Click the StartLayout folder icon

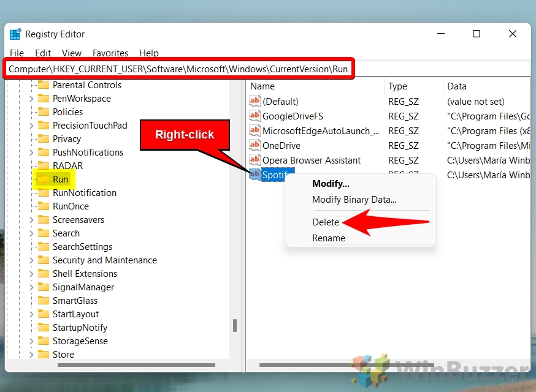[x=44, y=314]
